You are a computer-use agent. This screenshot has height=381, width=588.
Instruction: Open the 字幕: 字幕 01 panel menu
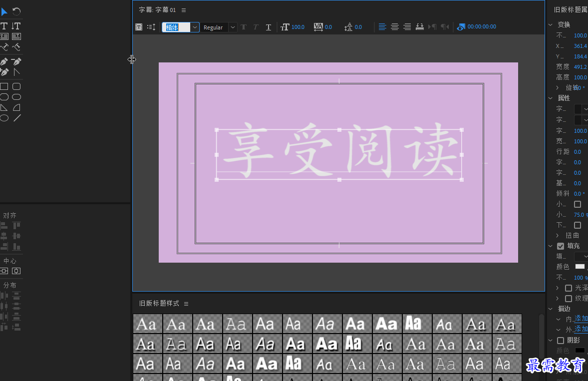pyautogui.click(x=183, y=10)
